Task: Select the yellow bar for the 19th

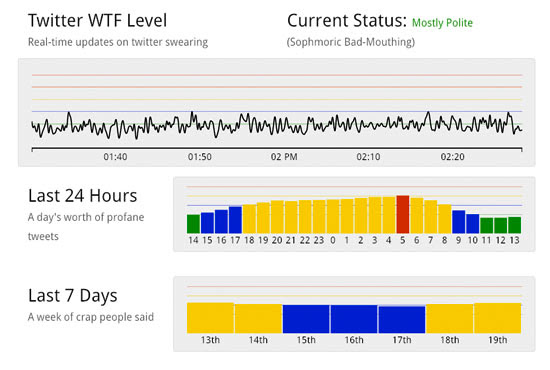Action: click(498, 318)
